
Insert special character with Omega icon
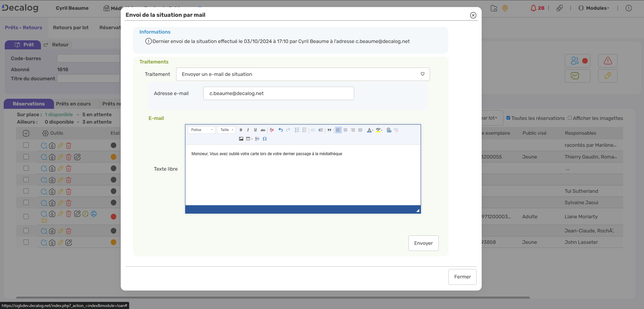pos(265,139)
